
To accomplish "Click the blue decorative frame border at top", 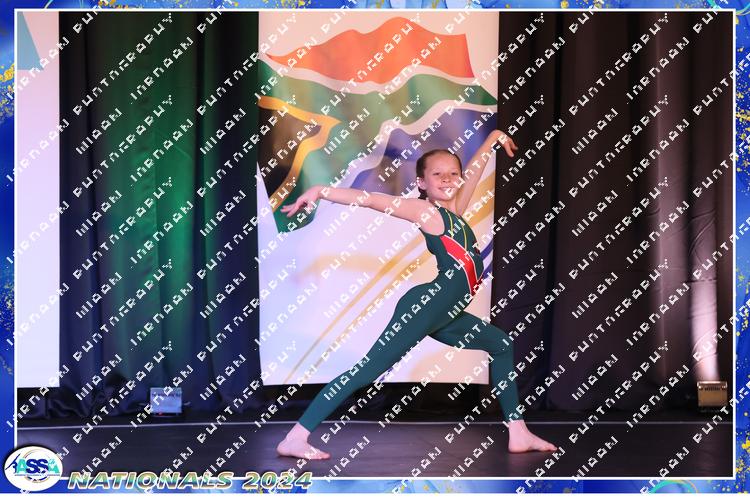I will coord(375,5).
